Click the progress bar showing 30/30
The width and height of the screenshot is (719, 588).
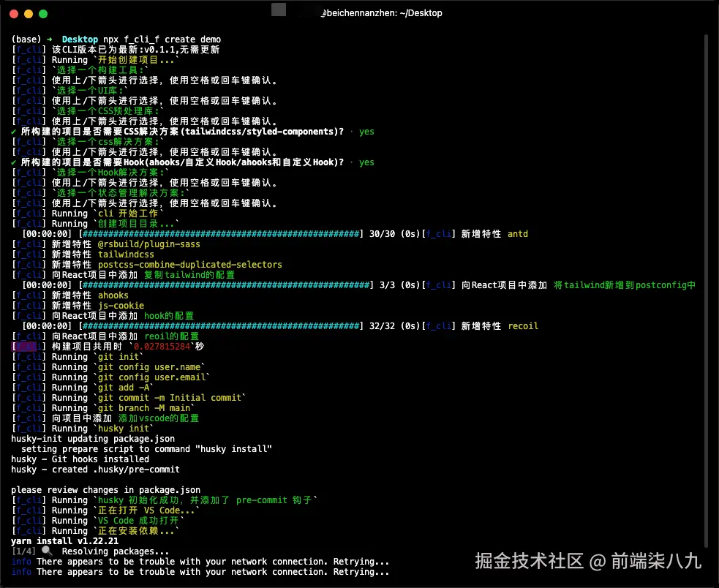point(221,234)
